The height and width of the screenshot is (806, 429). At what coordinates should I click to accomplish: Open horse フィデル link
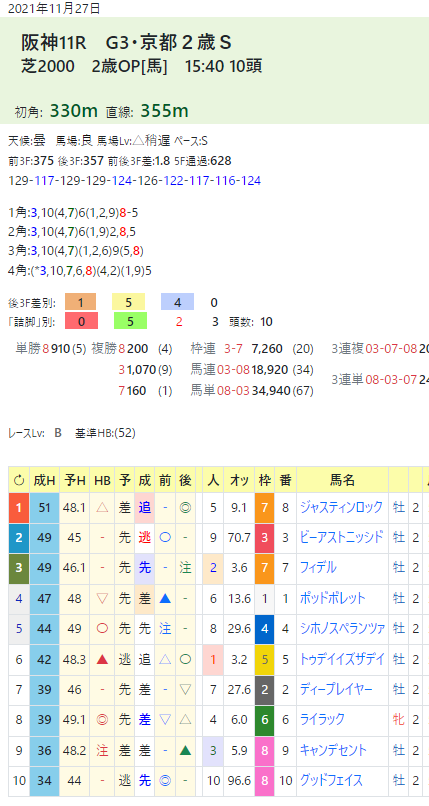(318, 567)
